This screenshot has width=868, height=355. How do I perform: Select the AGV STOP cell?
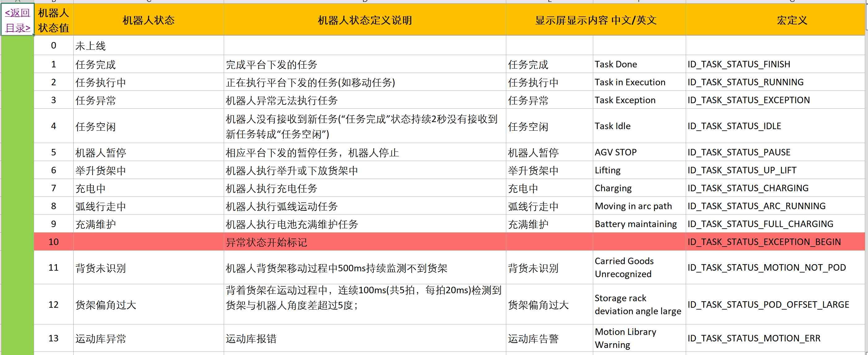615,152
